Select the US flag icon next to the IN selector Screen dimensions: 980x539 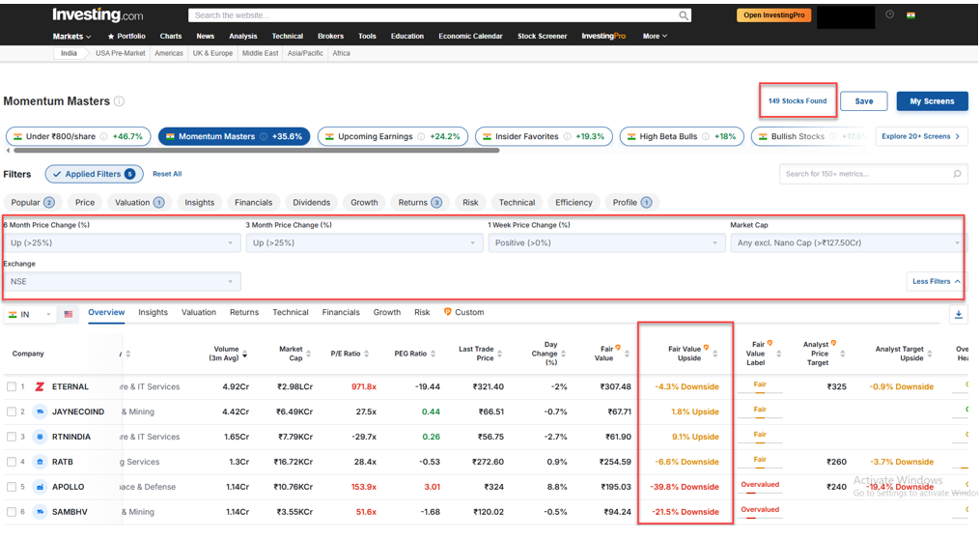pos(69,315)
